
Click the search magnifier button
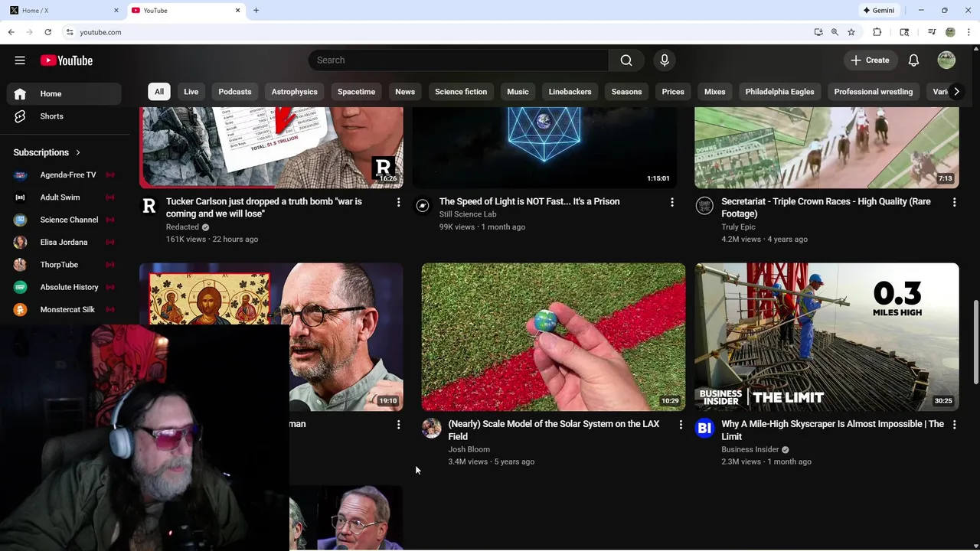pyautogui.click(x=626, y=60)
